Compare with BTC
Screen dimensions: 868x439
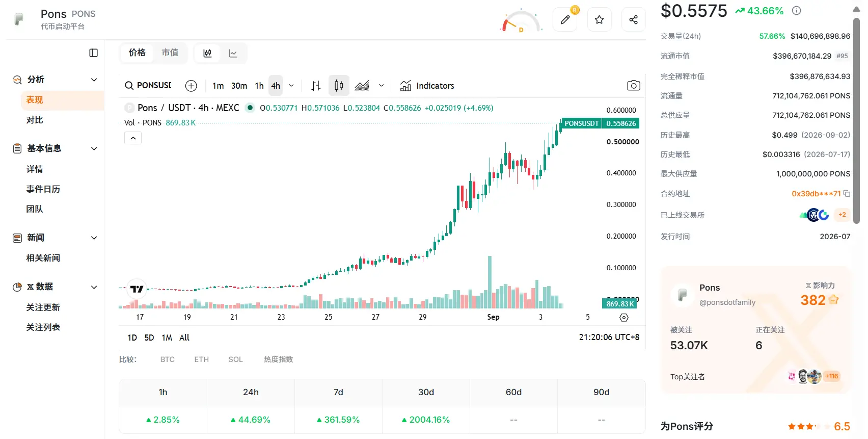[x=168, y=359]
